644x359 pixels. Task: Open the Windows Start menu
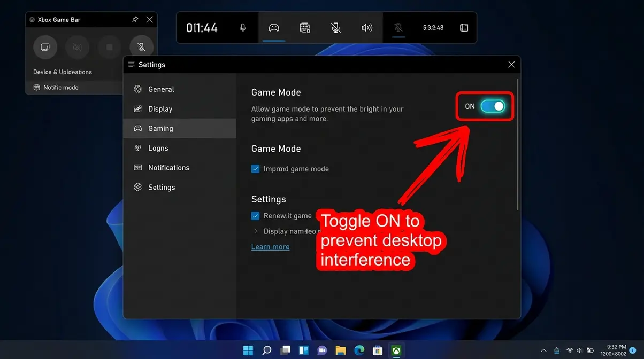tap(248, 350)
